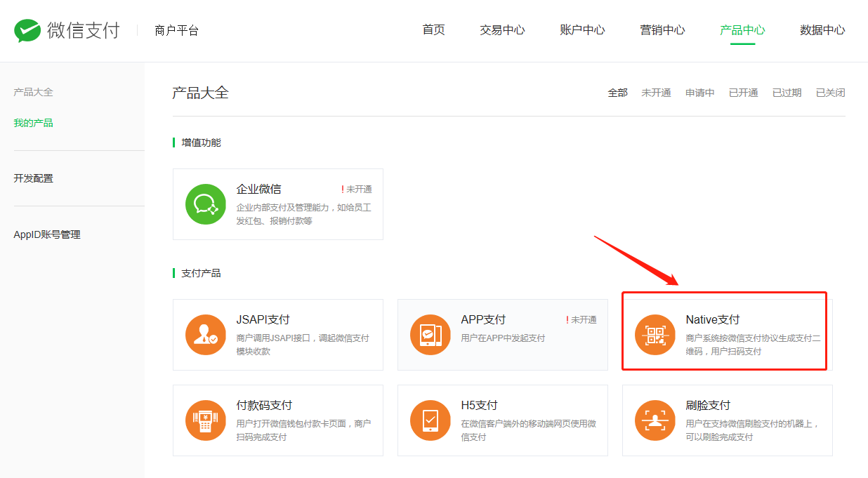Click the Native支付 description text
This screenshot has height=478, width=868.
pos(754,345)
